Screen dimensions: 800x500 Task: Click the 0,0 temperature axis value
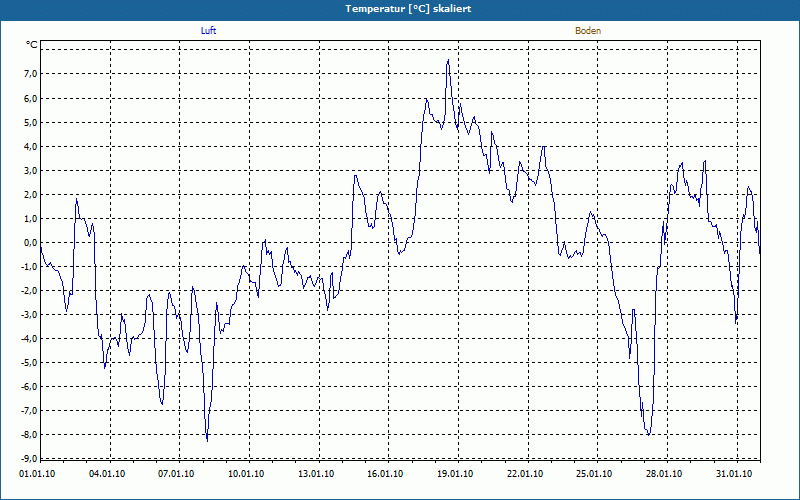tap(31, 242)
